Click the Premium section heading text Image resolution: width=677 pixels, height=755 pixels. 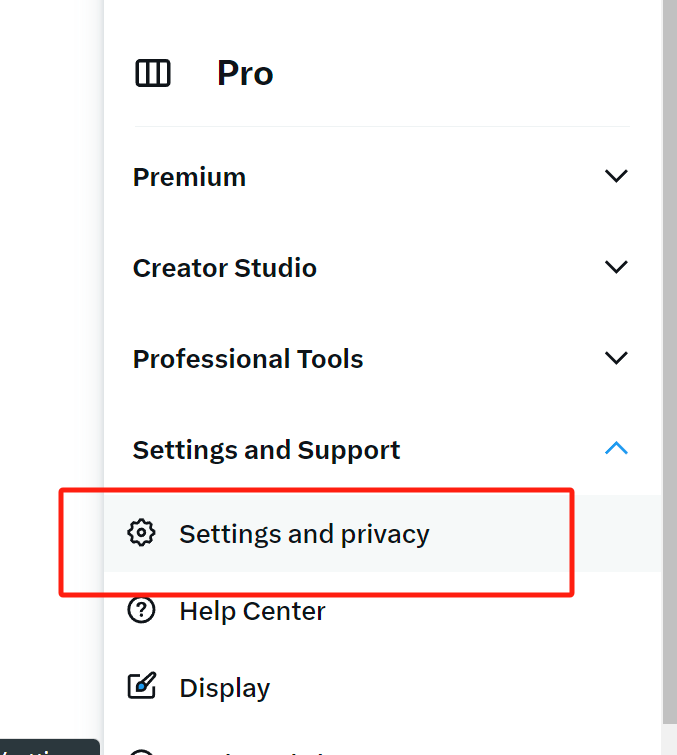click(x=189, y=177)
